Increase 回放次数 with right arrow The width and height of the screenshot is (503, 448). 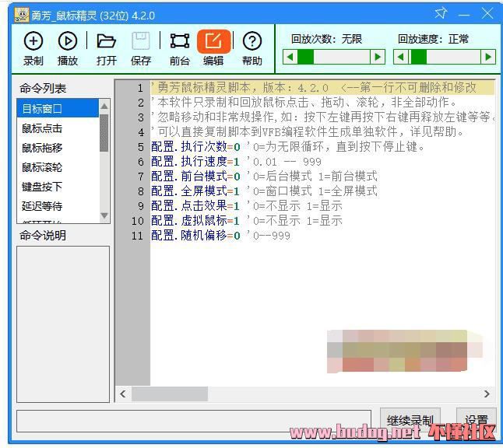pos(378,57)
